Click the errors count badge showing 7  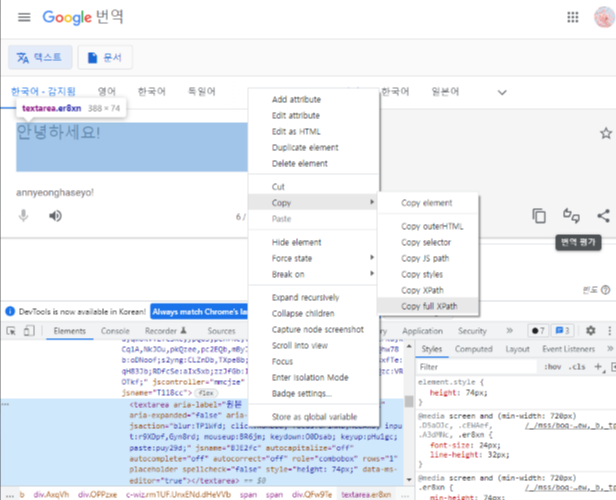pos(538,331)
